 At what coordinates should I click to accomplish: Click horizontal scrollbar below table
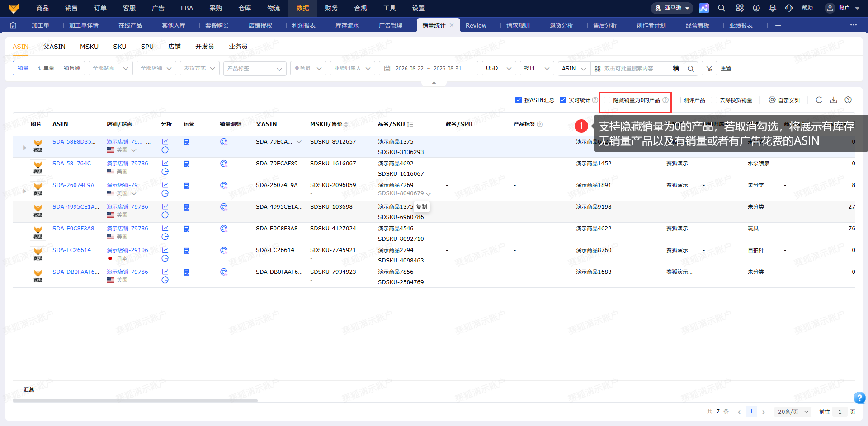tap(135, 400)
